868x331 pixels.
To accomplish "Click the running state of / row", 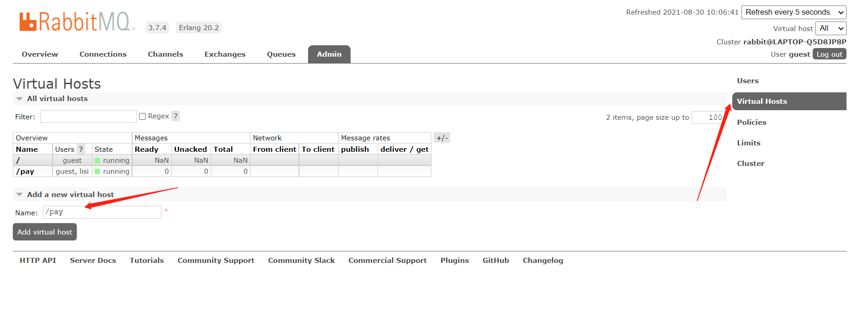I will [112, 160].
